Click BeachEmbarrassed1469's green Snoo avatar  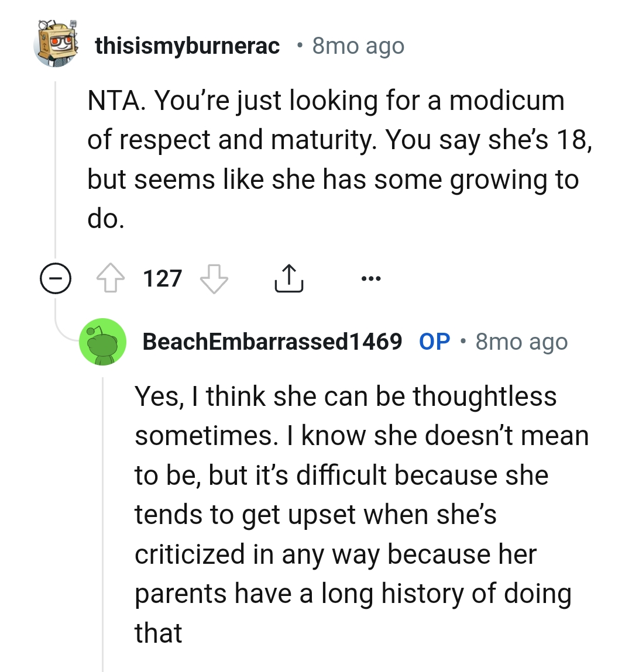tap(103, 342)
